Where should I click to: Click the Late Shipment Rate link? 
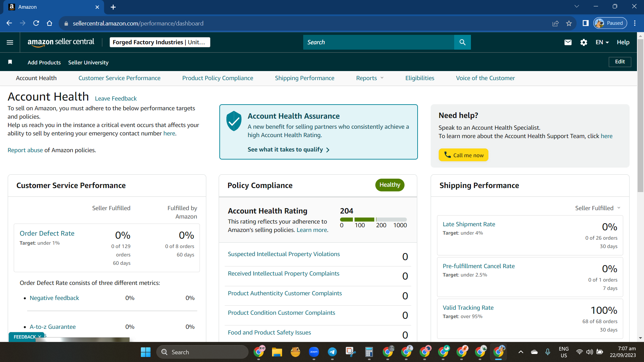click(x=469, y=224)
